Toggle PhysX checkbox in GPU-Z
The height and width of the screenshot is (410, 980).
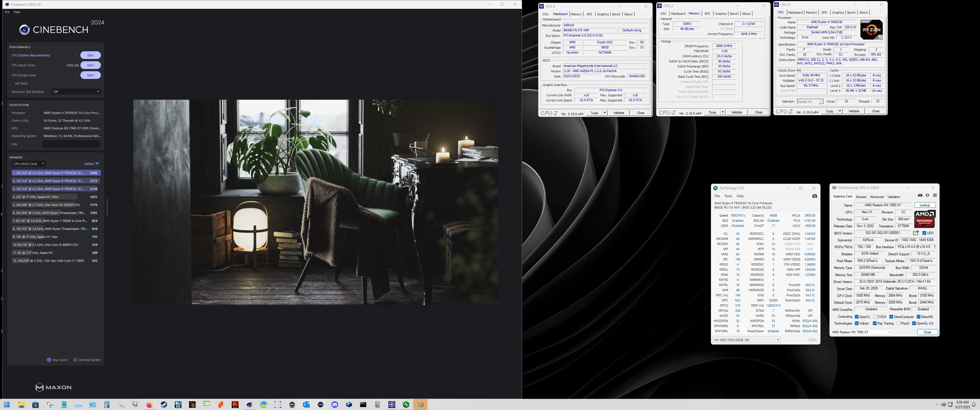pos(898,324)
